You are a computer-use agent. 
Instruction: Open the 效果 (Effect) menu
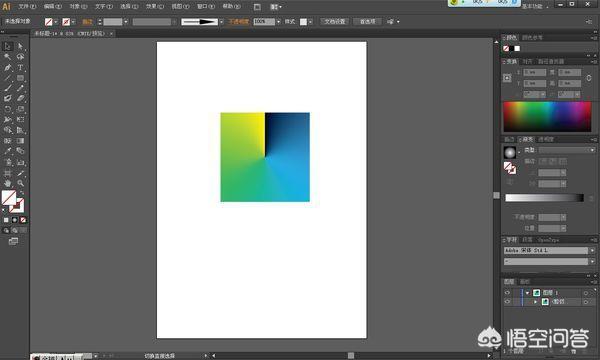pos(154,7)
